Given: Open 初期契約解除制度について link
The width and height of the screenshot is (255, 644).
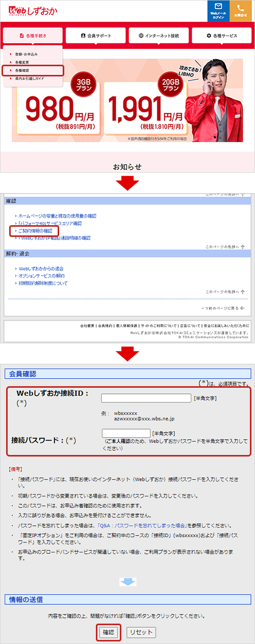Looking at the screenshot, I should [42, 283].
